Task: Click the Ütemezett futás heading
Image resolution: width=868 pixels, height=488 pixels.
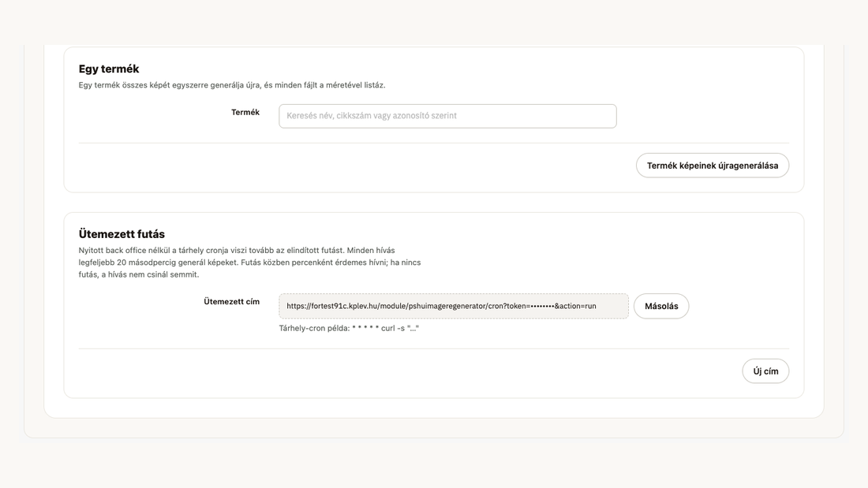Action: pyautogui.click(x=122, y=234)
